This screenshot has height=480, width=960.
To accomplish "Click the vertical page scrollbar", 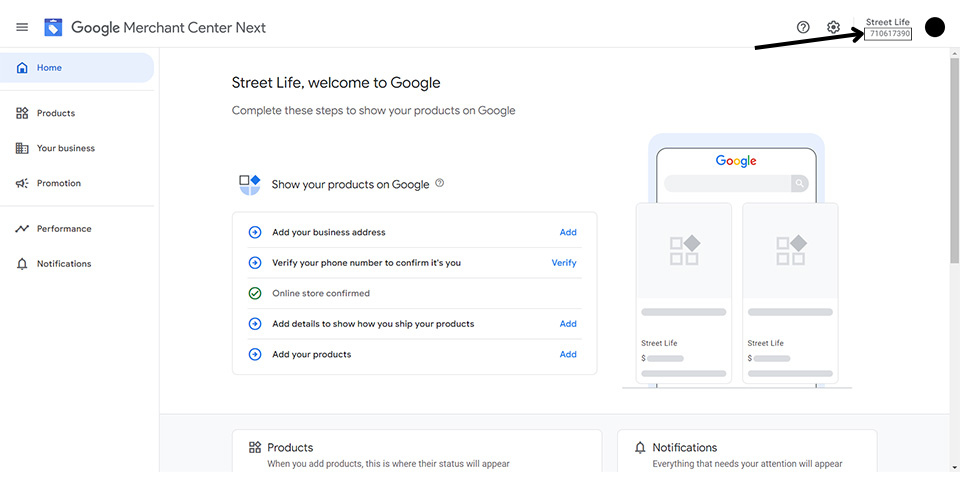I will coord(954,160).
